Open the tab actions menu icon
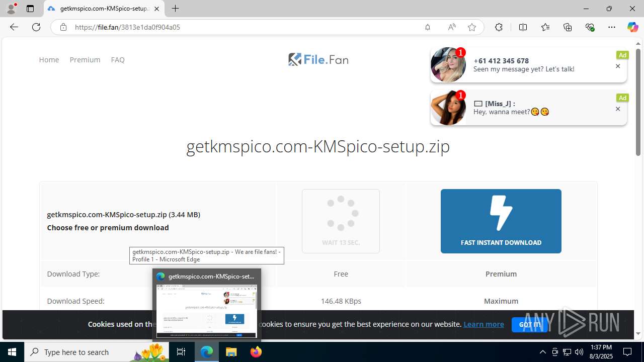644x362 pixels. pyautogui.click(x=30, y=9)
